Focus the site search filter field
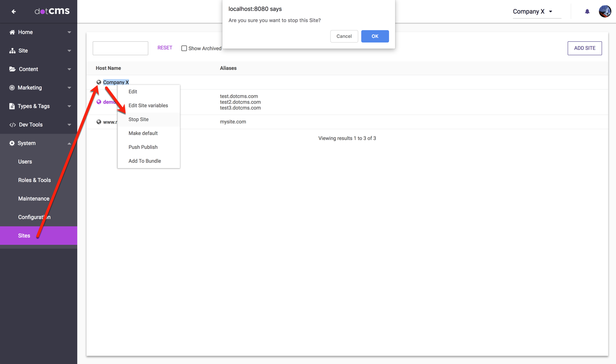 (x=120, y=48)
